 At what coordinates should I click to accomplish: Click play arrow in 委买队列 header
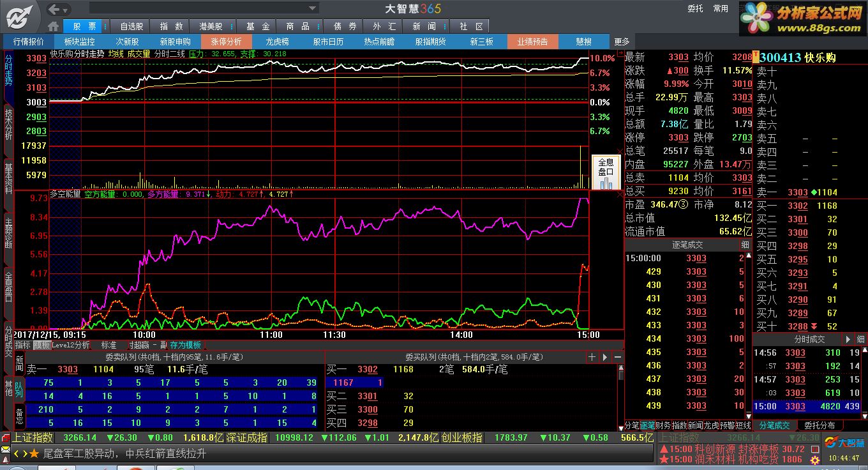click(604, 357)
